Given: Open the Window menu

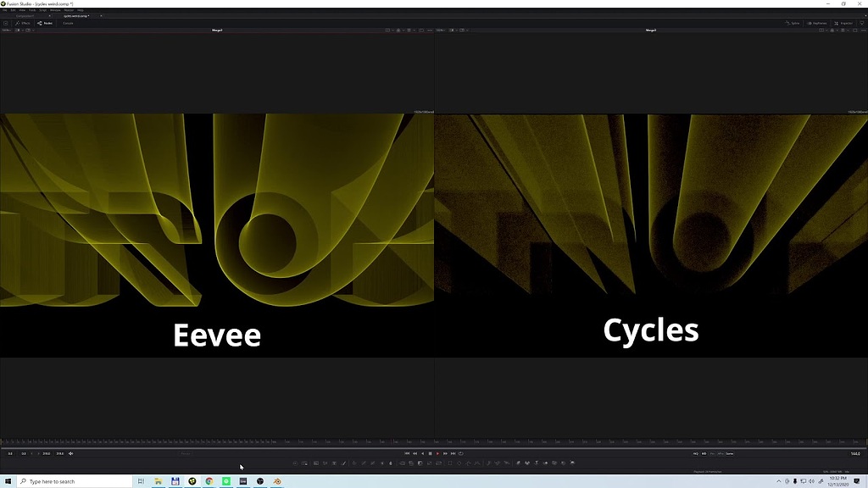Looking at the screenshot, I should pos(55,10).
